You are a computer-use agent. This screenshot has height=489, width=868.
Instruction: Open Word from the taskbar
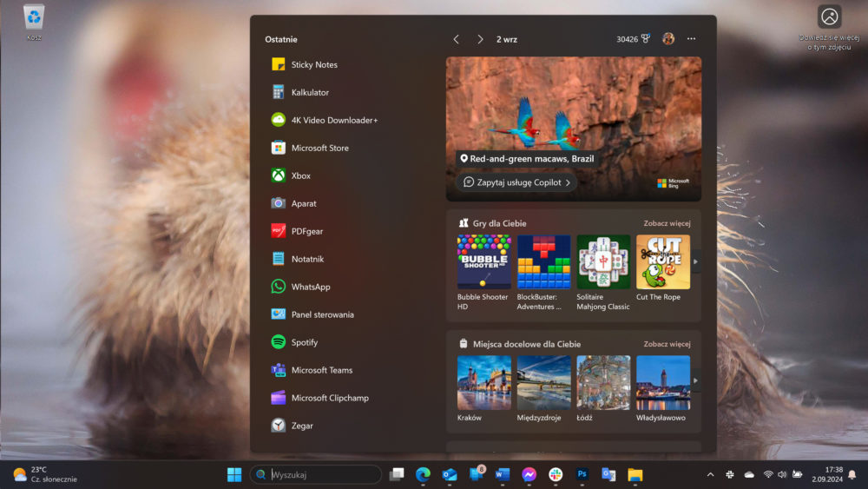tap(502, 474)
